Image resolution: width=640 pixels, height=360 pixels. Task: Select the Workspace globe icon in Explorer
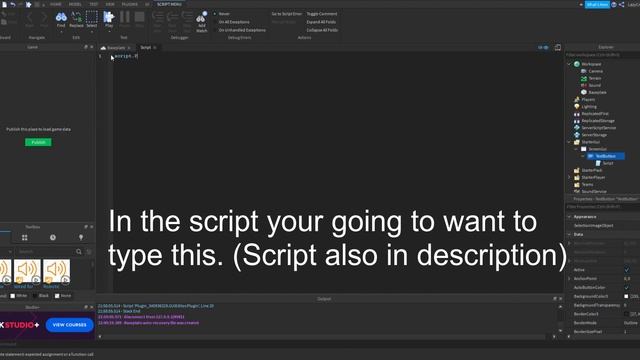(x=577, y=64)
